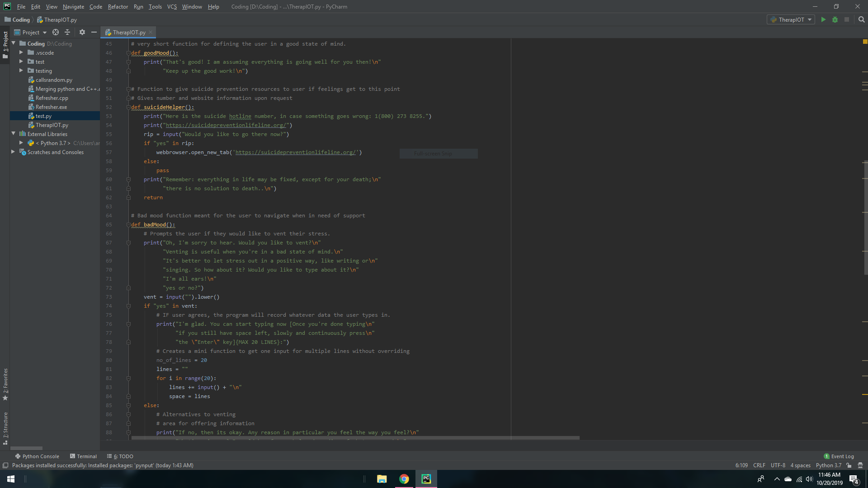Expand Scratches and Consoles node

click(x=13, y=152)
